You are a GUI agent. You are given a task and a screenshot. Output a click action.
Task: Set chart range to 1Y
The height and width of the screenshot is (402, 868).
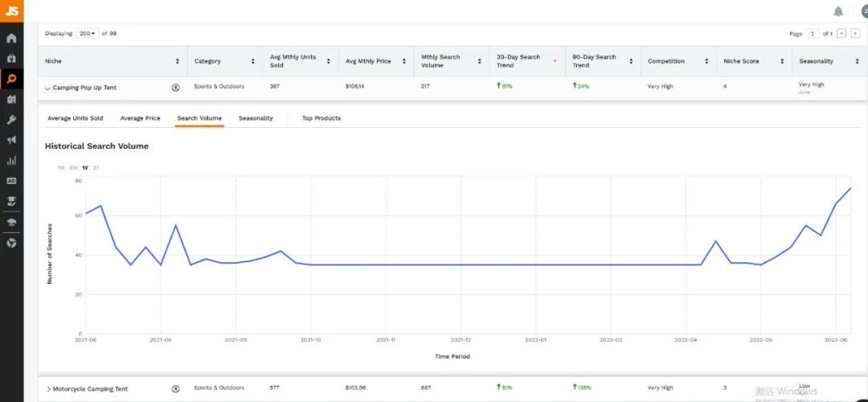pyautogui.click(x=84, y=168)
